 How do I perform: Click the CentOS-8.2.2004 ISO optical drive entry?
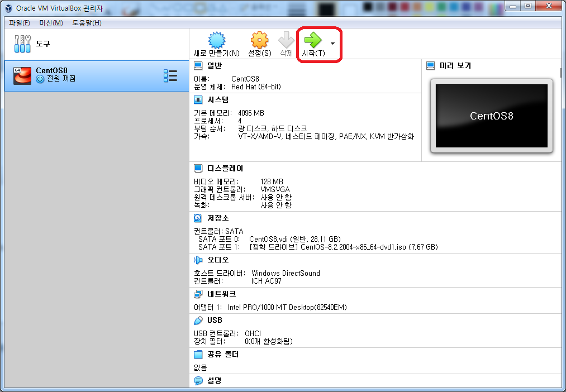coord(344,247)
